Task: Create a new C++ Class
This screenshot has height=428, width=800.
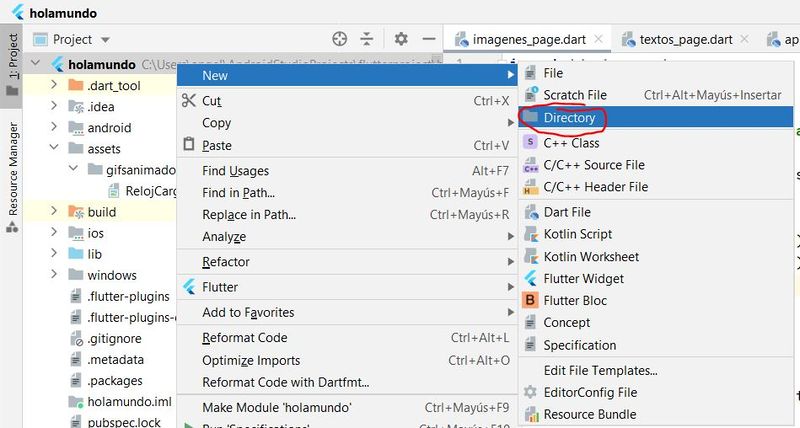Action: click(656, 143)
